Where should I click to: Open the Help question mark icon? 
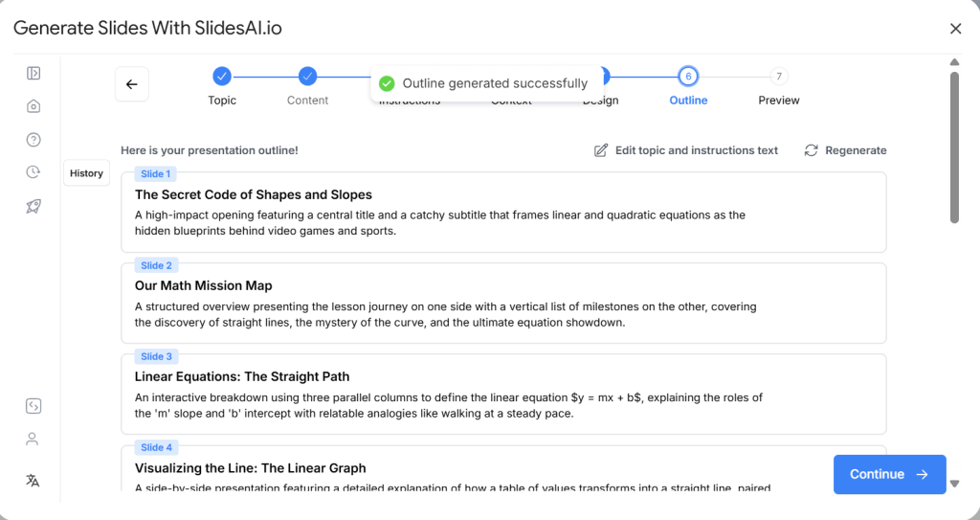(x=33, y=140)
